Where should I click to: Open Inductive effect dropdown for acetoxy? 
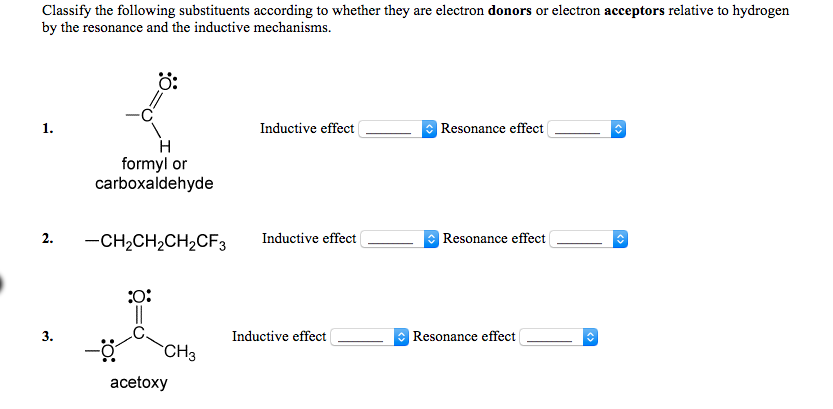click(x=370, y=337)
